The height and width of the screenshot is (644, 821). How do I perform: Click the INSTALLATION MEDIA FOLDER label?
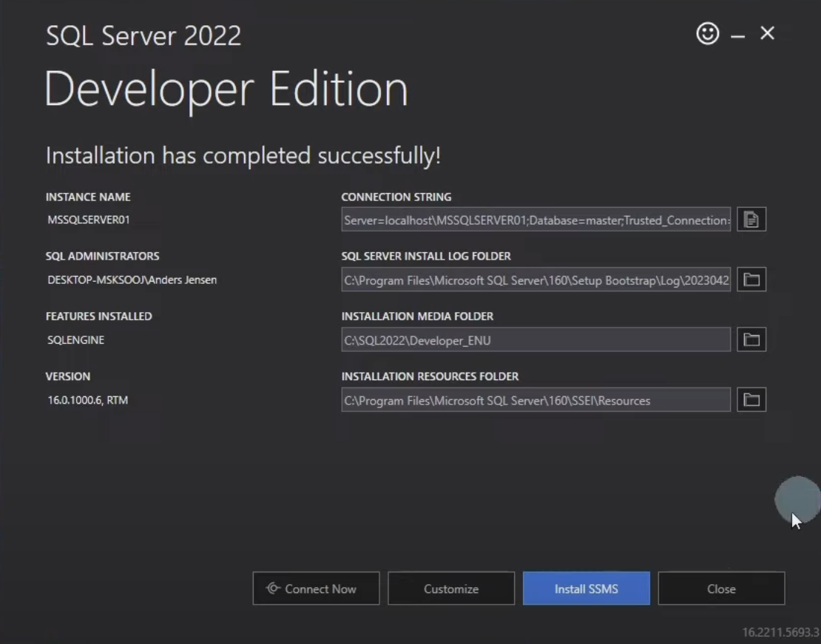coord(417,316)
